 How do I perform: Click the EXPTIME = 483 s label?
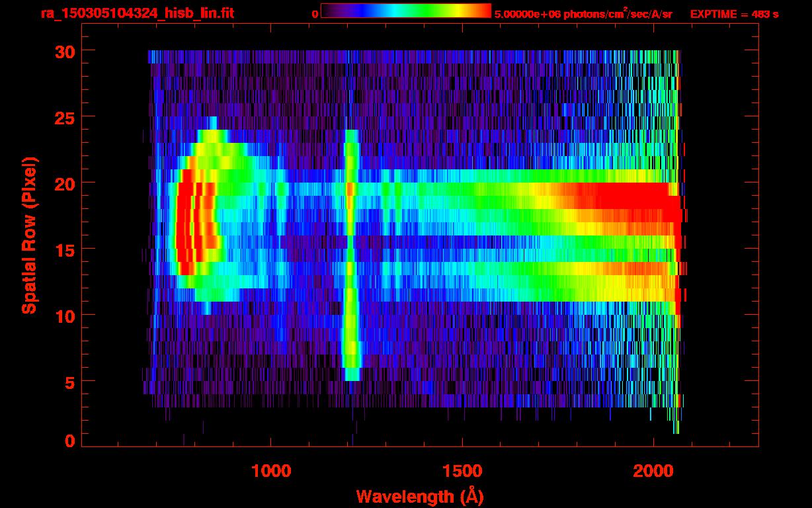pos(734,13)
